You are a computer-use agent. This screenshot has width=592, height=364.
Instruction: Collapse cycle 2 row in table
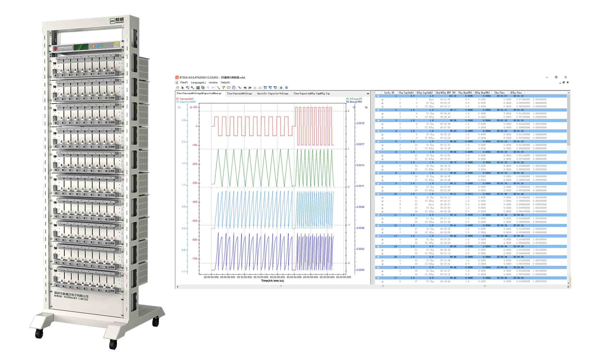[x=378, y=110]
